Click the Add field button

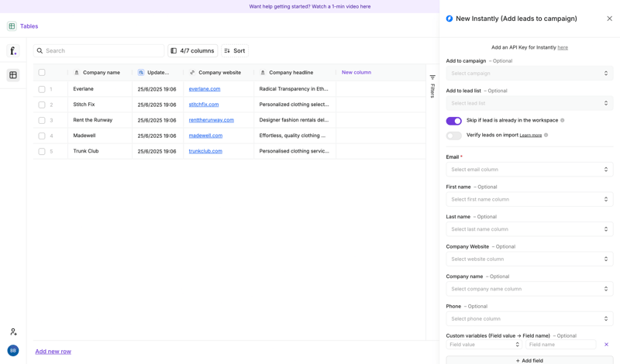529,360
